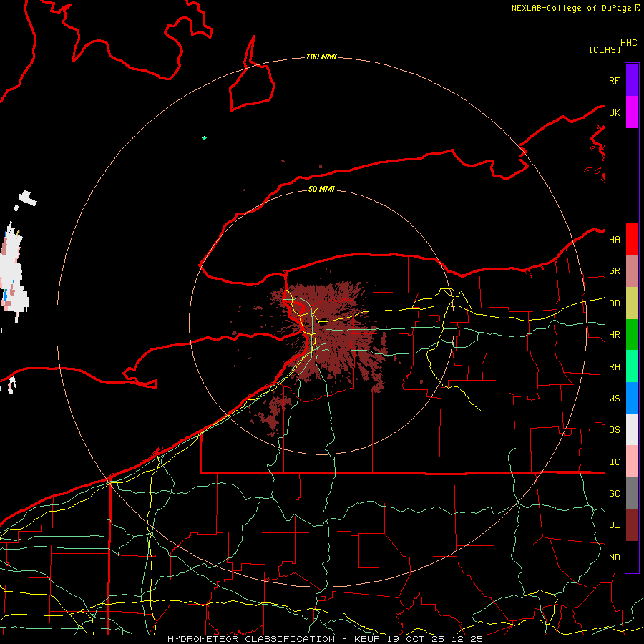Click the 'HA' legend label

point(614,240)
